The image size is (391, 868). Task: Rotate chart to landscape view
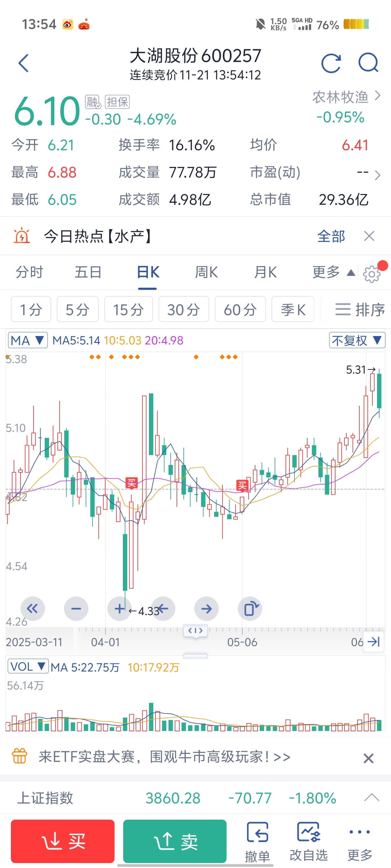pos(250,609)
